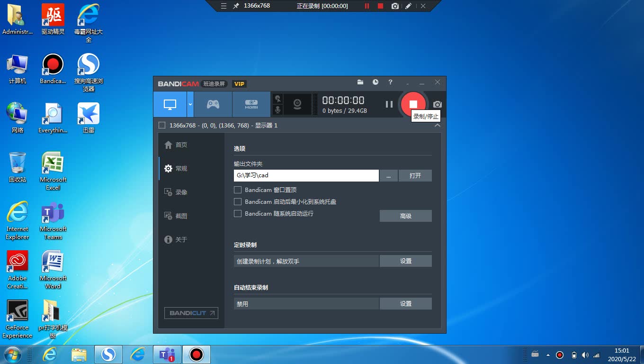
Task: Click the Bandicam taskbar button
Action: pyautogui.click(x=196, y=355)
